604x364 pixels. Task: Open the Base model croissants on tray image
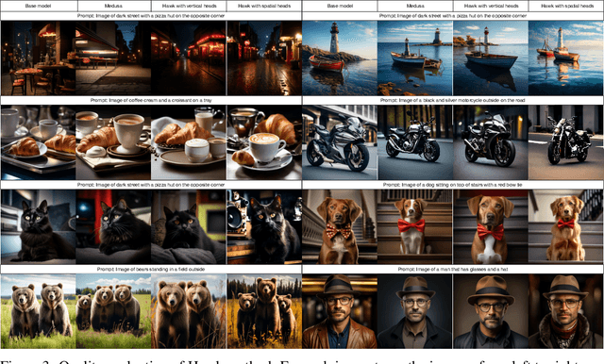coord(38,142)
